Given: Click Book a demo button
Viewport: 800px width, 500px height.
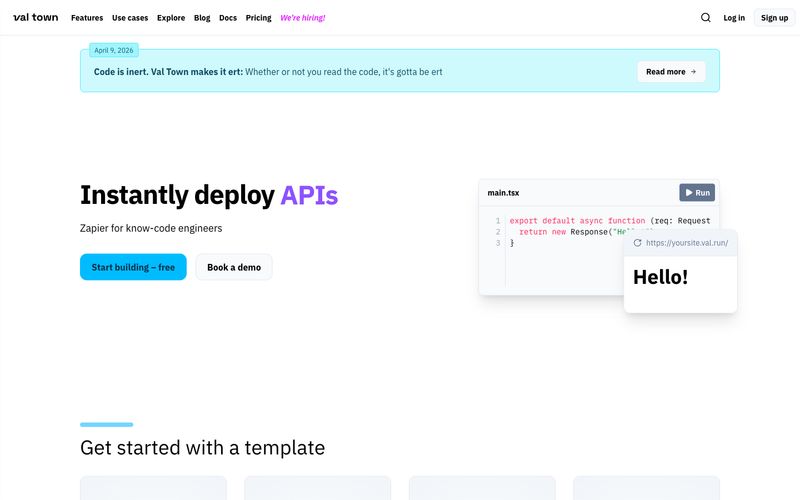Looking at the screenshot, I should click(x=234, y=267).
